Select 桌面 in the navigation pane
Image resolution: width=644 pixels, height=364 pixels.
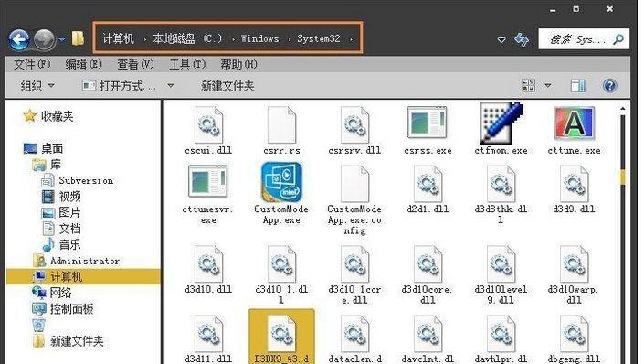coord(43,148)
